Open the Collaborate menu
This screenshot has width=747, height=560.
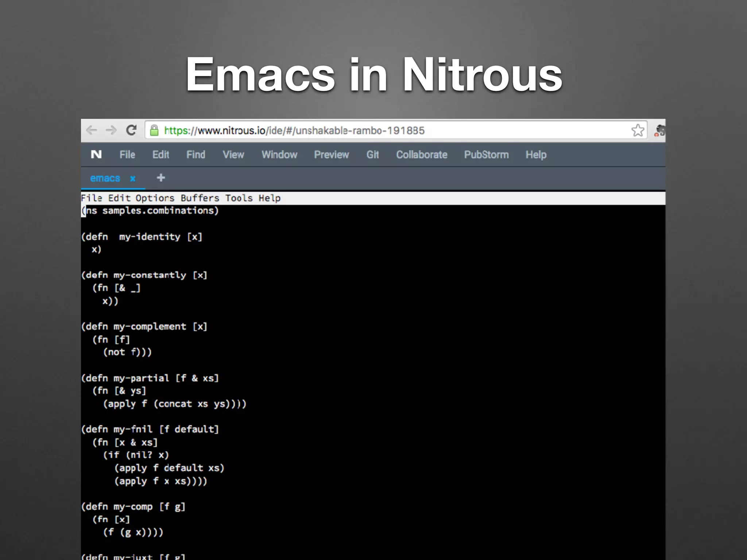point(422,155)
